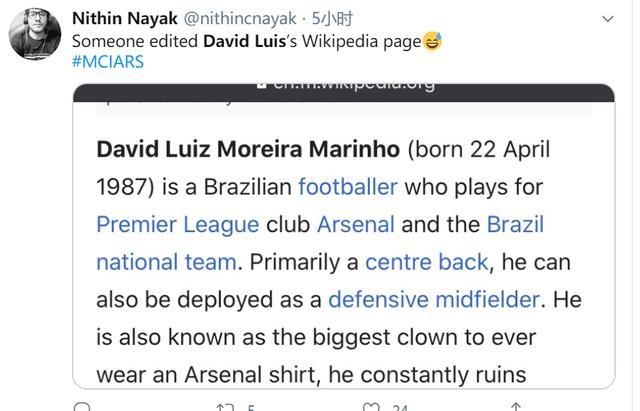
Task: Click the share icon below the tweet
Action: point(516,407)
